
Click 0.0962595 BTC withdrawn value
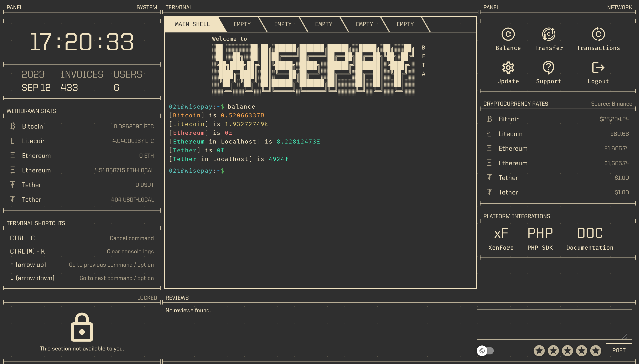pos(134,126)
